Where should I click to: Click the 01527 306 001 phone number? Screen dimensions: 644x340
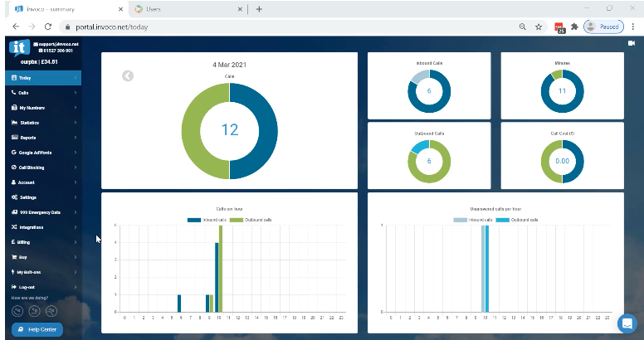coord(56,51)
